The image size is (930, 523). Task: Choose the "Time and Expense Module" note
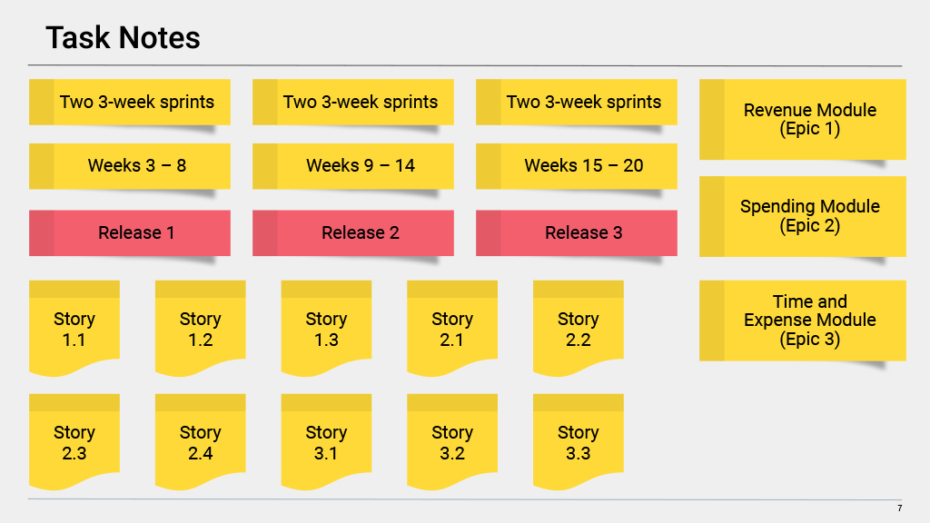tap(810, 320)
